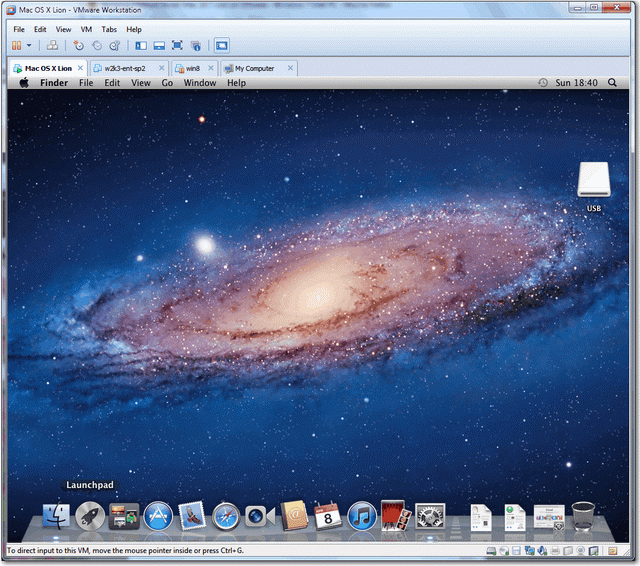This screenshot has height=566, width=640.
Task: Switch to win8 tab
Action: click(193, 69)
